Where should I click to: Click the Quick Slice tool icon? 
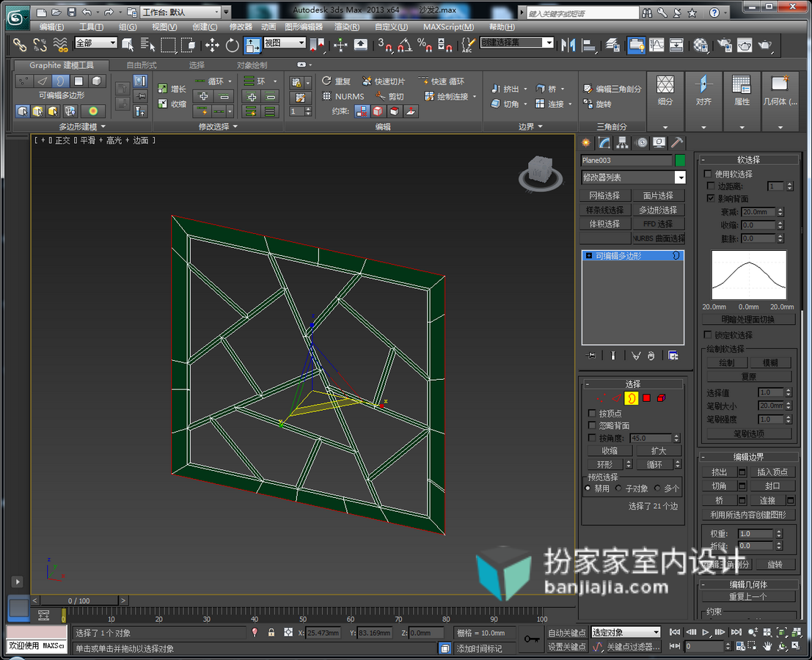(384, 81)
